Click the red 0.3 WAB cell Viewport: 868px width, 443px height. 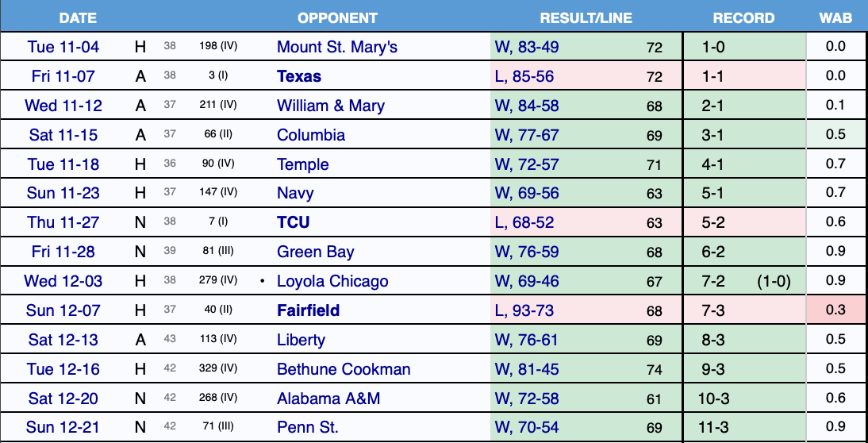click(835, 310)
